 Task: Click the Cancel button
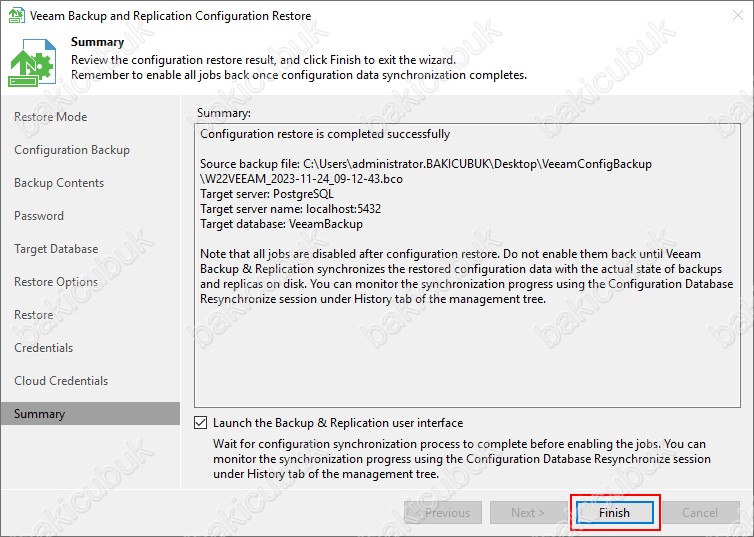(700, 513)
